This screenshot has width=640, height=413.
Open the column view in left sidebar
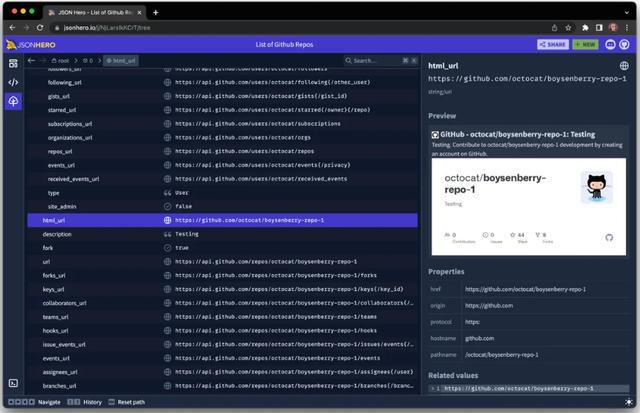tap(13, 63)
